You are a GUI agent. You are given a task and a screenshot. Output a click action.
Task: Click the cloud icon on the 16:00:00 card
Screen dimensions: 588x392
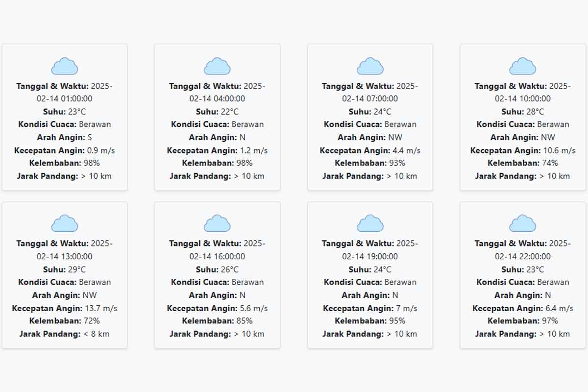click(x=217, y=223)
